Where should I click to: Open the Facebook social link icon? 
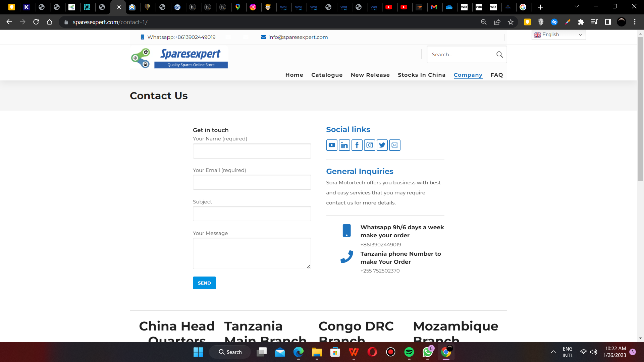(357, 145)
